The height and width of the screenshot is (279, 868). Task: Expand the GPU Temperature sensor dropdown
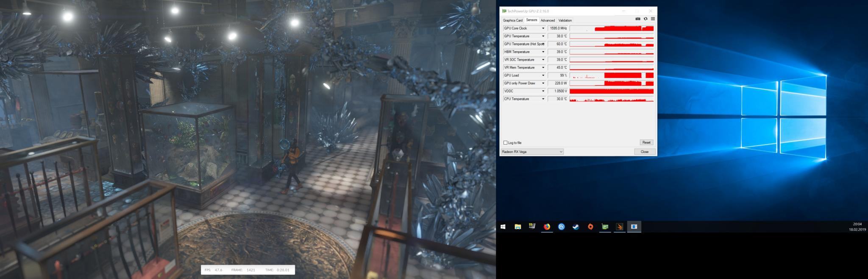point(543,36)
